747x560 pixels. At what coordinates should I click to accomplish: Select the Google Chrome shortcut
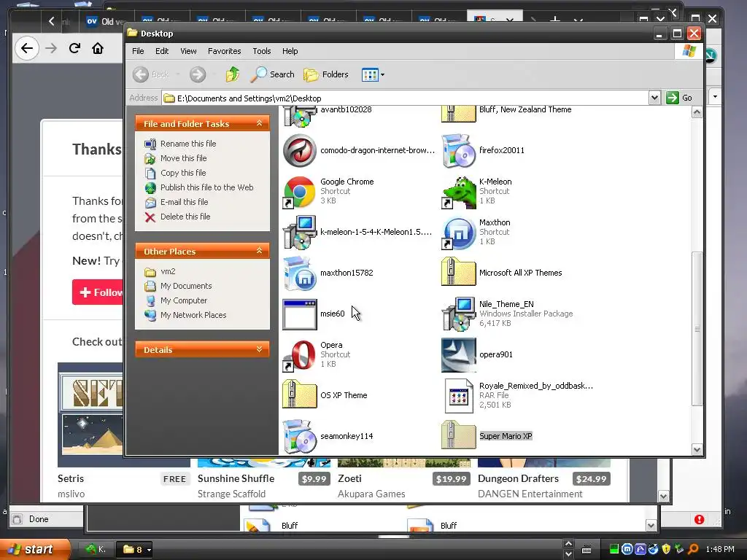[329, 192]
